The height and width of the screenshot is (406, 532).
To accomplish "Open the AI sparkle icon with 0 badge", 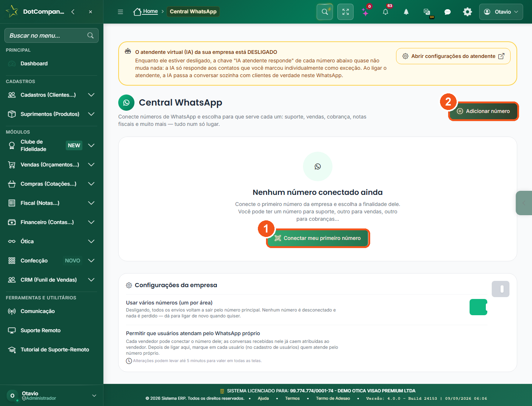I will click(365, 12).
